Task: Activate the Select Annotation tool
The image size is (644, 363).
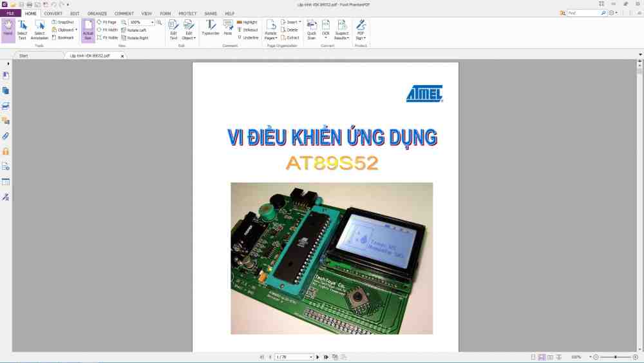Action: 39,30
